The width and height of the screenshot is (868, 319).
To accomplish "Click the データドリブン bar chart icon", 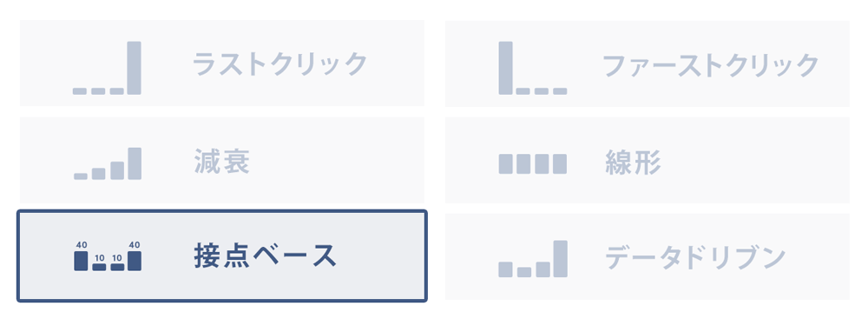I will 533,258.
